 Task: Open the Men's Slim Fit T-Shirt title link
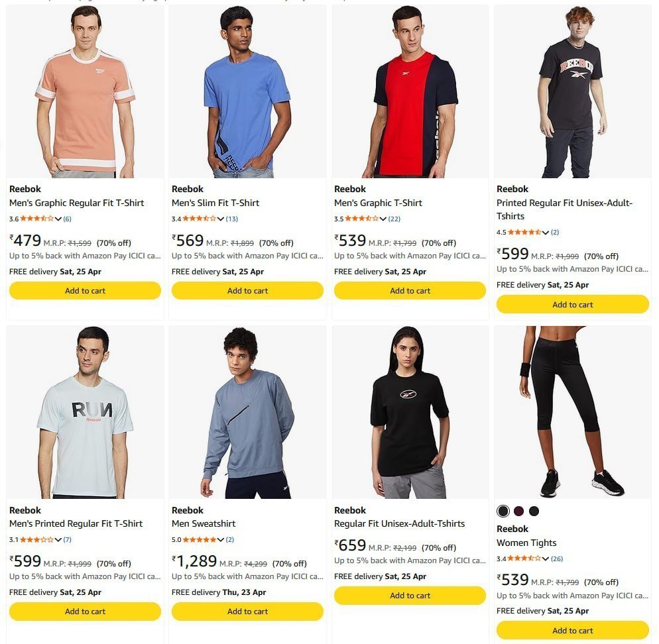(215, 203)
